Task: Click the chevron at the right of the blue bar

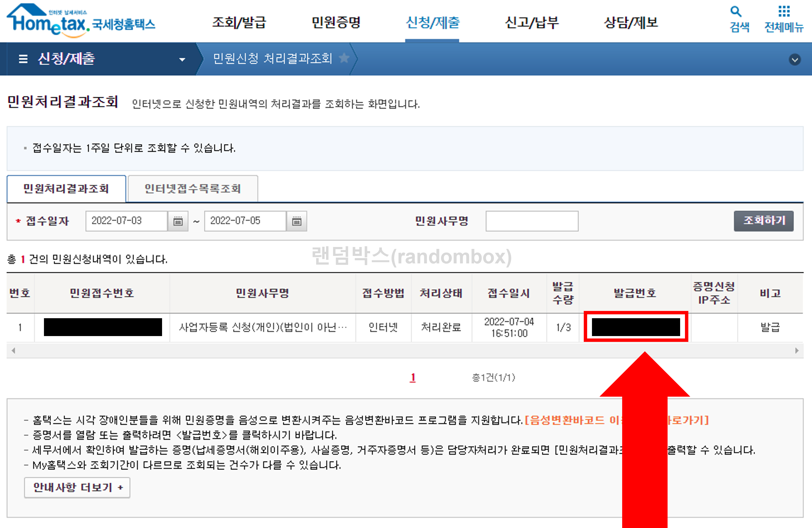Action: click(795, 59)
